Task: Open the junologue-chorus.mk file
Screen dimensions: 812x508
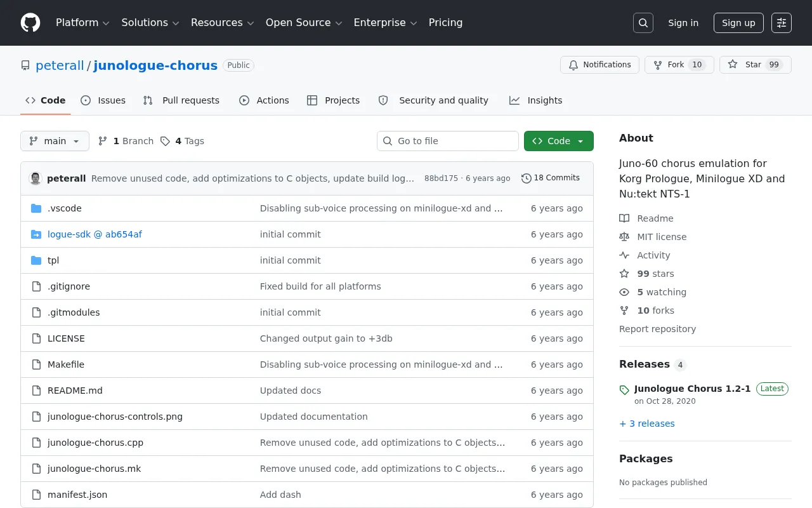Action: [95, 469]
